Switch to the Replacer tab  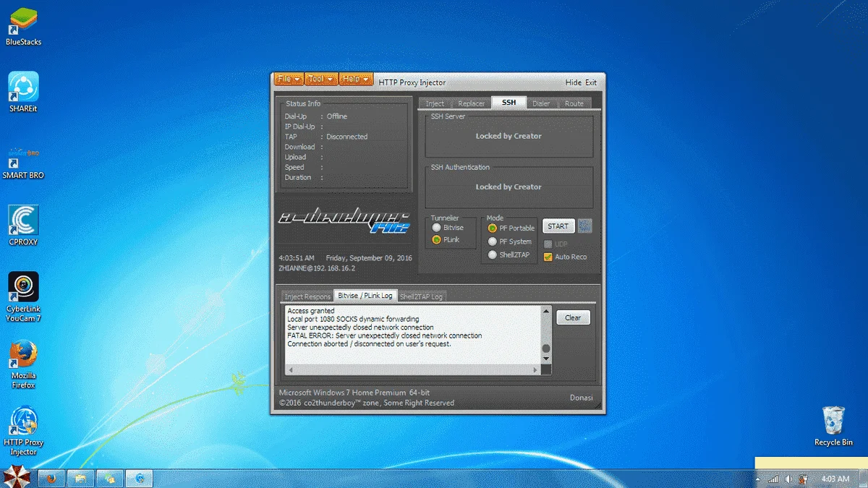coord(471,103)
